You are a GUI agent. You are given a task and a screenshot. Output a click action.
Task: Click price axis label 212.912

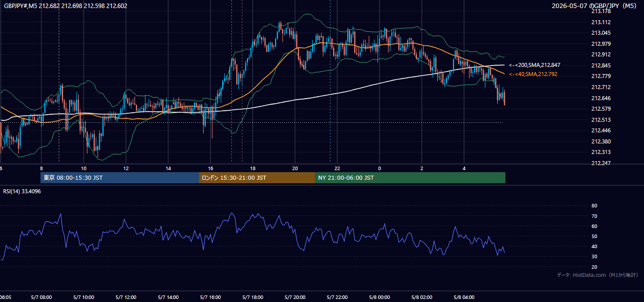click(601, 54)
